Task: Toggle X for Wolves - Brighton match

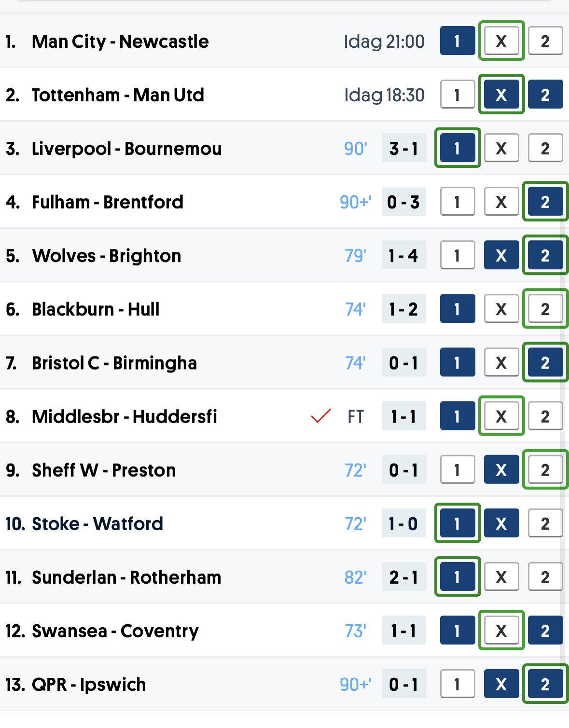Action: (501, 255)
